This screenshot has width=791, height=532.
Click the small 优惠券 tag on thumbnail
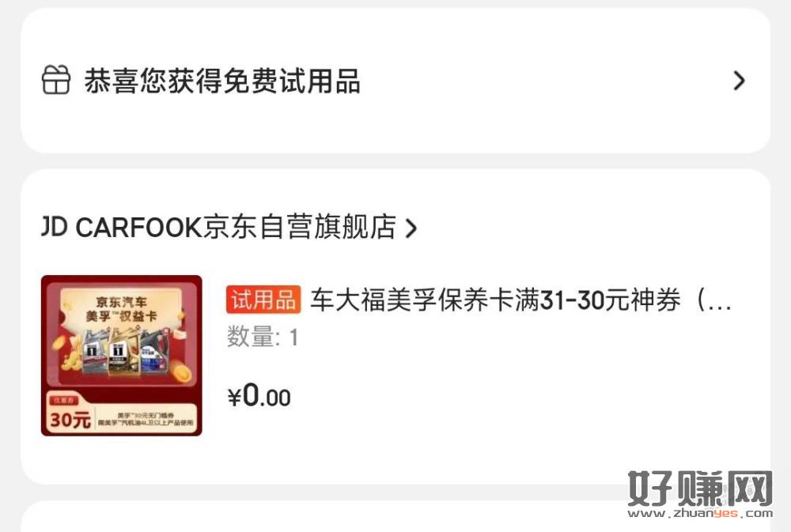pyautogui.click(x=63, y=401)
